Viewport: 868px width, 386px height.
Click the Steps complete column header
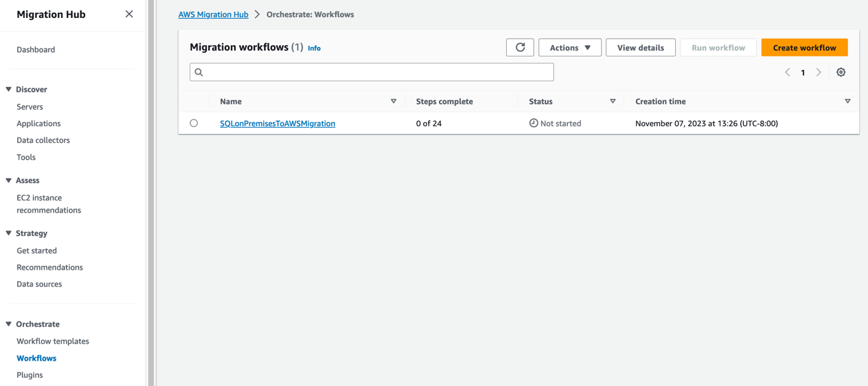(444, 101)
